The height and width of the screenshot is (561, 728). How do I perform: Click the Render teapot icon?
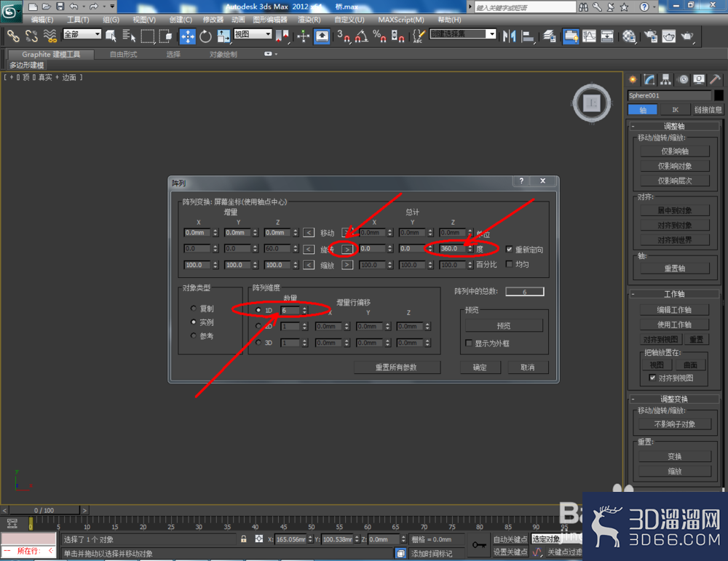click(687, 36)
